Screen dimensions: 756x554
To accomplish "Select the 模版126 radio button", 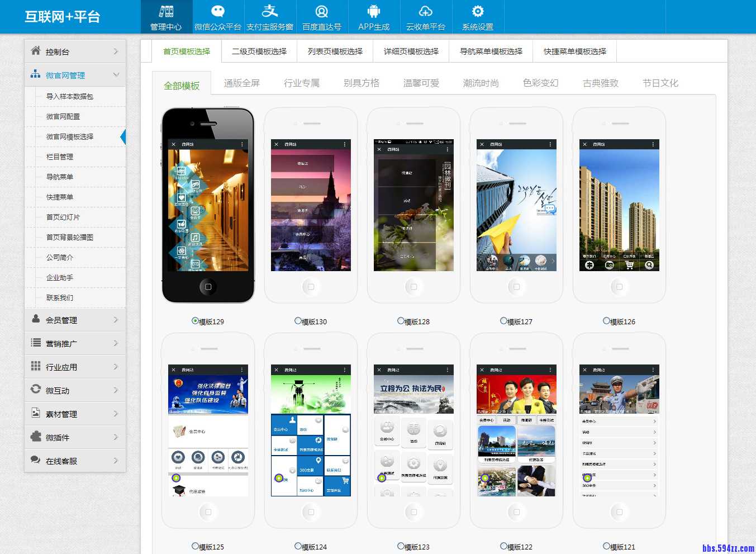I will coord(606,321).
